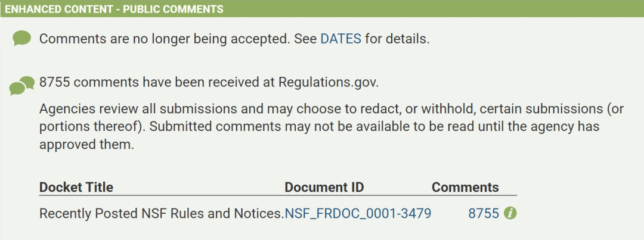644x240 pixels.
Task: Click the green header bar's empty area
Action: tap(431, 9)
